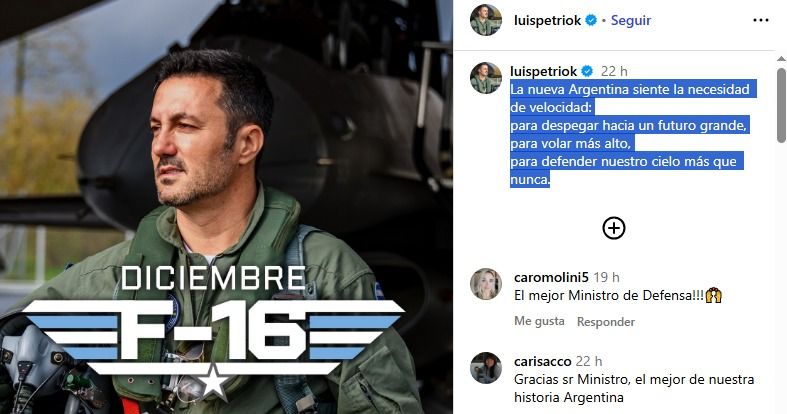Open the luispetriok username link in header
787x414 pixels.
547,21
